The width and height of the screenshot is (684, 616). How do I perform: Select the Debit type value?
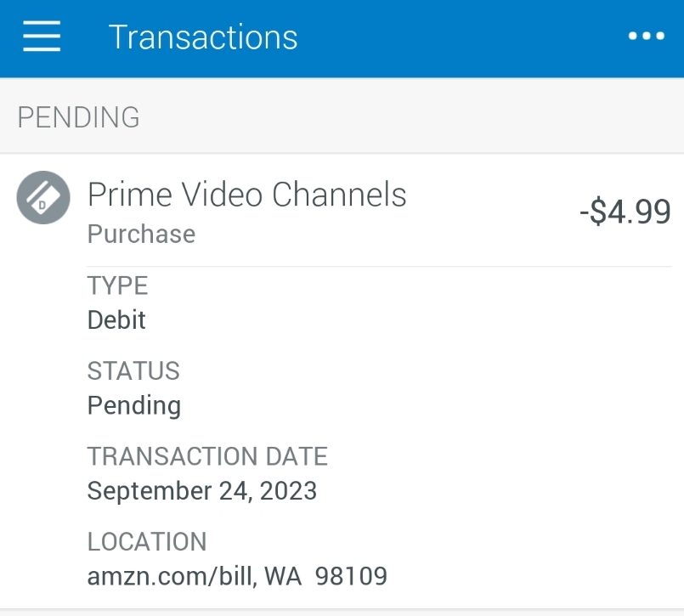[116, 320]
